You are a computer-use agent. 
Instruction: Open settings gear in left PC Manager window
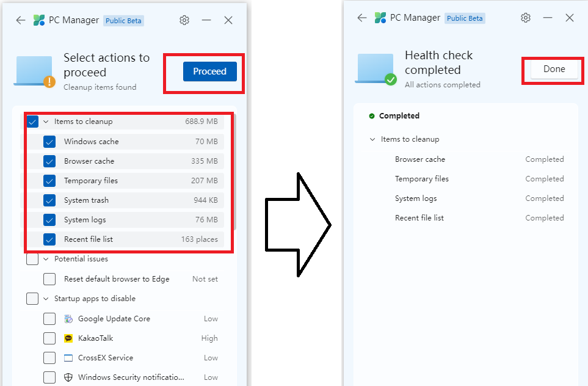tap(184, 20)
